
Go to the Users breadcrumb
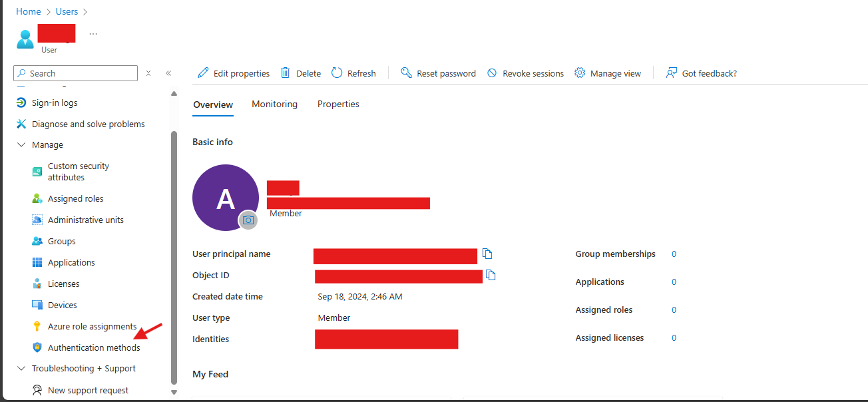point(67,11)
